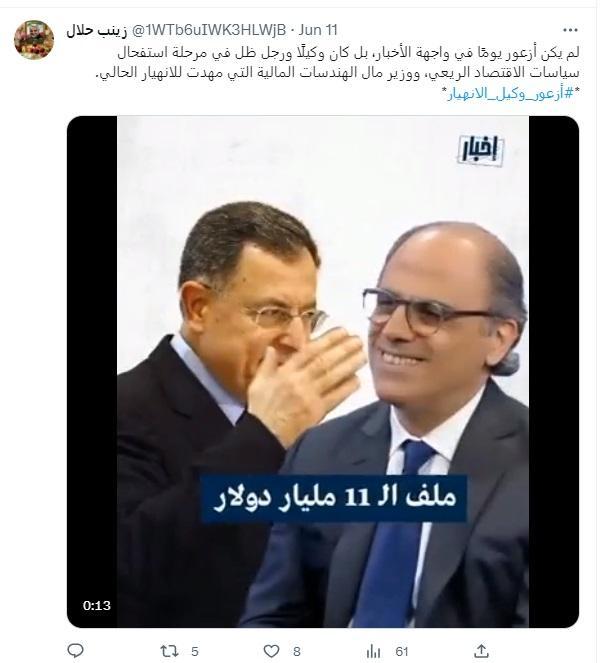The width and height of the screenshot is (609, 663).
Task: Play the embedded video
Action: 323,371
